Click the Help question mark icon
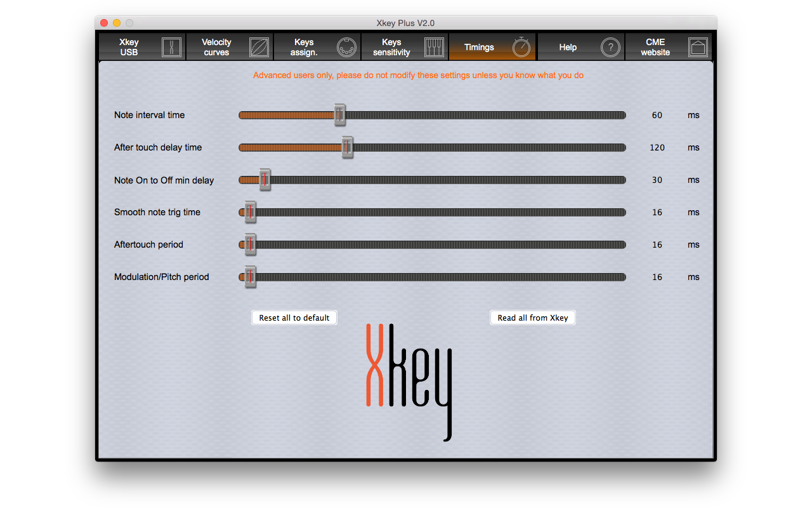812x508 pixels. [610, 48]
